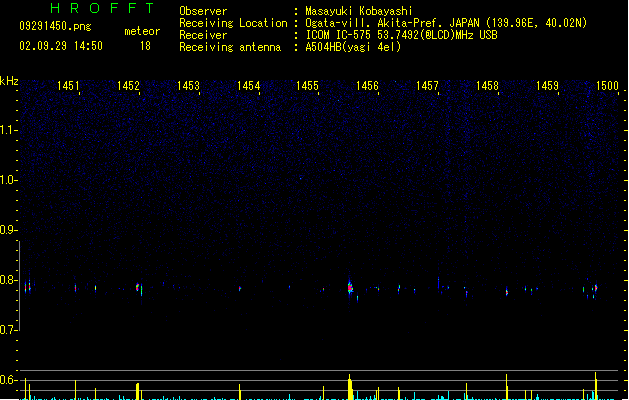Click the tallest yellow bar before 1456
The image size is (629, 400).
point(350,387)
